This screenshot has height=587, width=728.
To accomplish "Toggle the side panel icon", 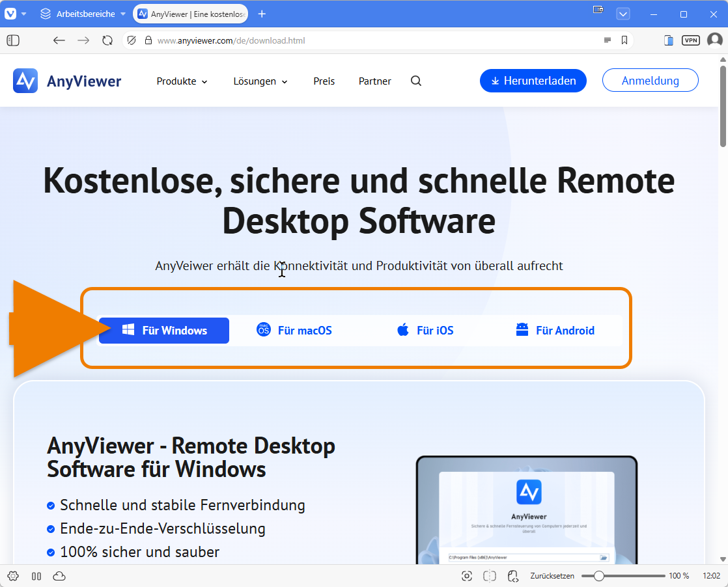I will (13, 40).
